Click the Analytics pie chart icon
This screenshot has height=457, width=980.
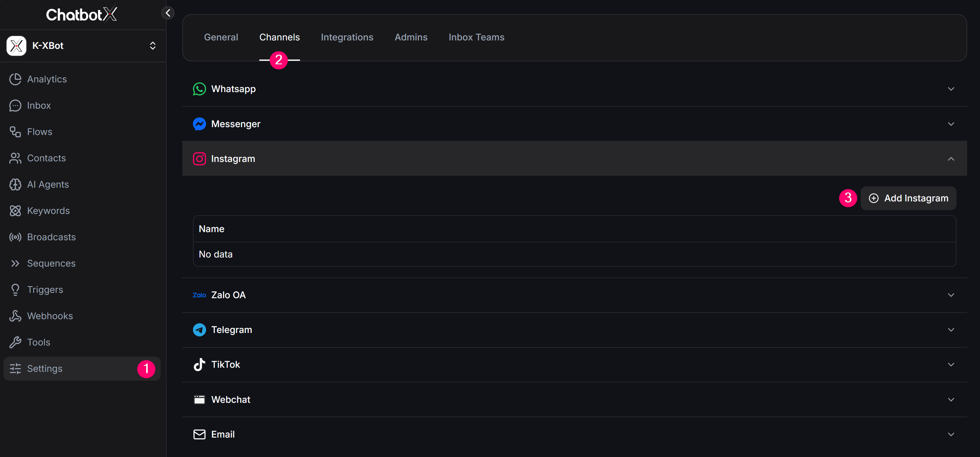pos(15,79)
